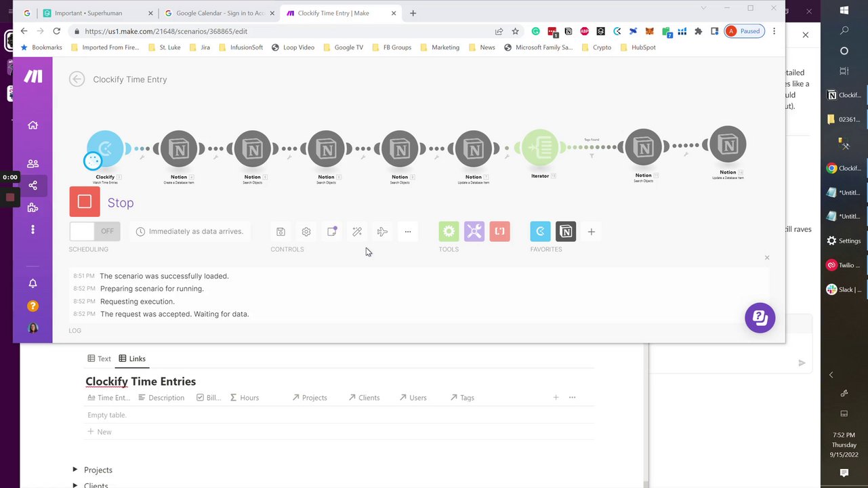Select the Clockify favorite icon

[541, 232]
